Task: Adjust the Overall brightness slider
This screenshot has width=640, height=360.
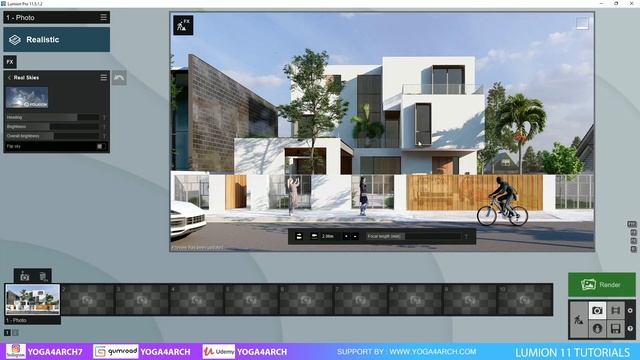Action: [x=52, y=136]
